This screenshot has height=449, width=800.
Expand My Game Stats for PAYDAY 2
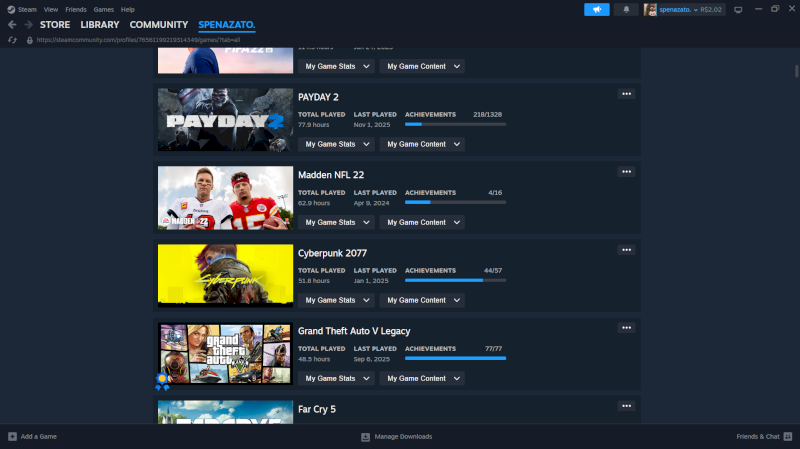click(336, 144)
